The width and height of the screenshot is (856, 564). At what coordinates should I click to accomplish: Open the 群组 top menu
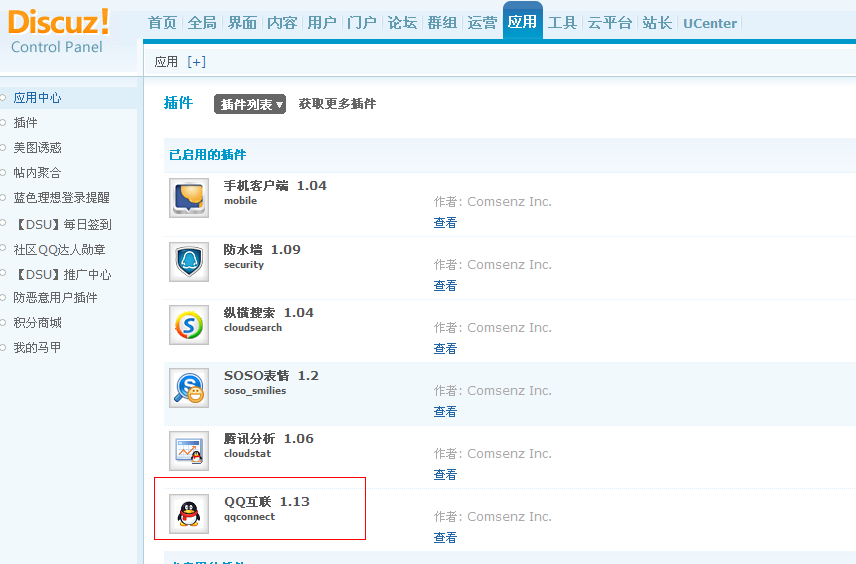tap(442, 23)
